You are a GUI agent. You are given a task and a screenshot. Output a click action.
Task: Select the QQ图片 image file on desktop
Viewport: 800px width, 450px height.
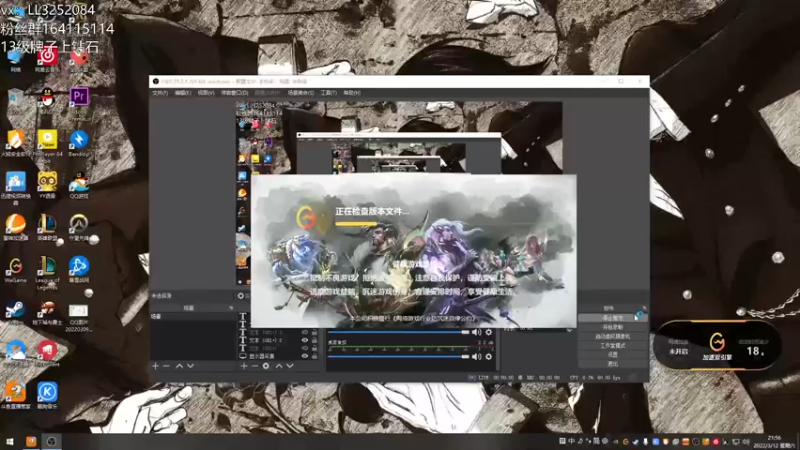coord(79,310)
